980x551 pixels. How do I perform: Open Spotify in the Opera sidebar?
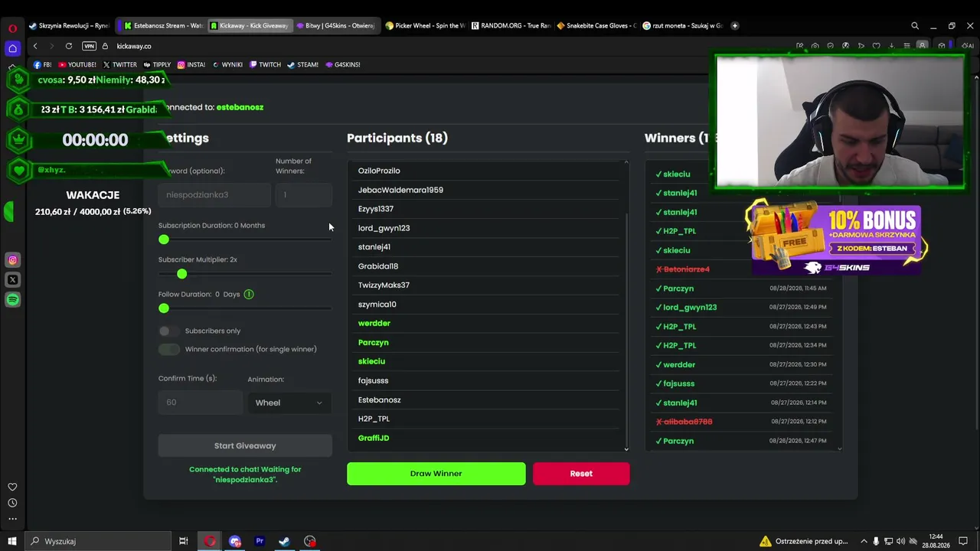[x=12, y=300]
